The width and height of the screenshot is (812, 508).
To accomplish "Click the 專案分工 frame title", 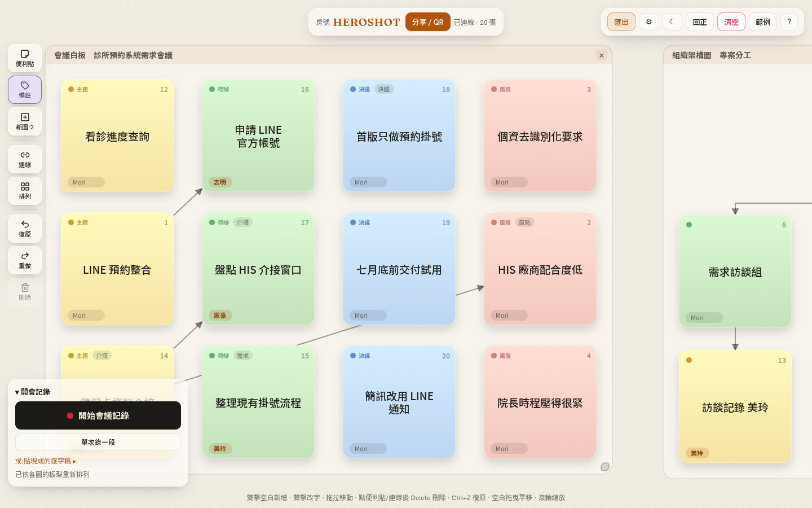I will [735, 55].
